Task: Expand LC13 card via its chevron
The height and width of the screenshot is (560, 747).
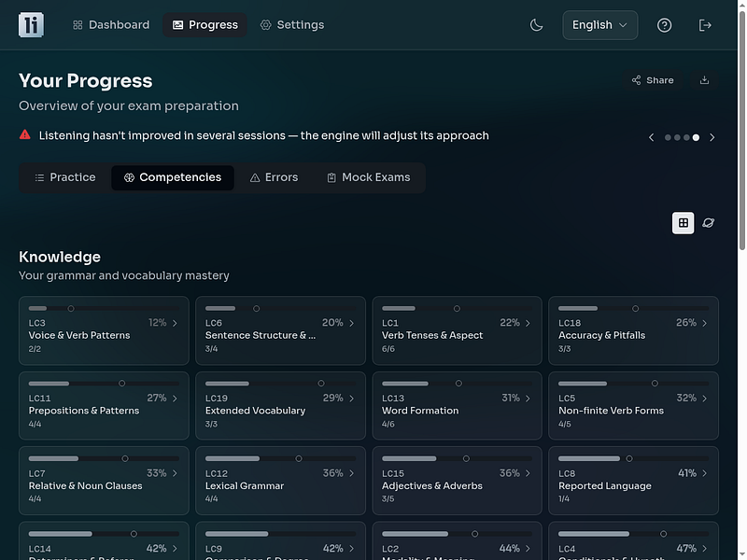Action: click(528, 399)
